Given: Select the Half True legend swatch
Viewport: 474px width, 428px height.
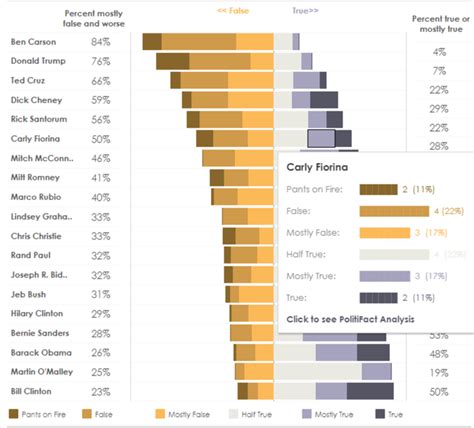Looking at the screenshot, I should point(233,414).
